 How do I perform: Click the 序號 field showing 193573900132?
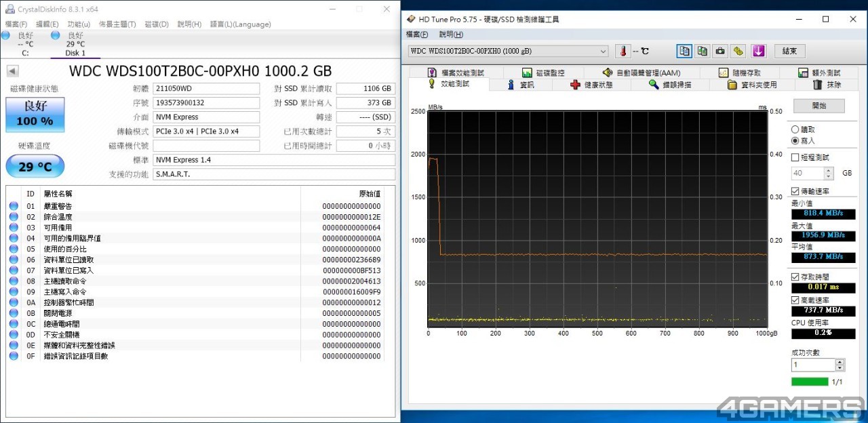206,103
